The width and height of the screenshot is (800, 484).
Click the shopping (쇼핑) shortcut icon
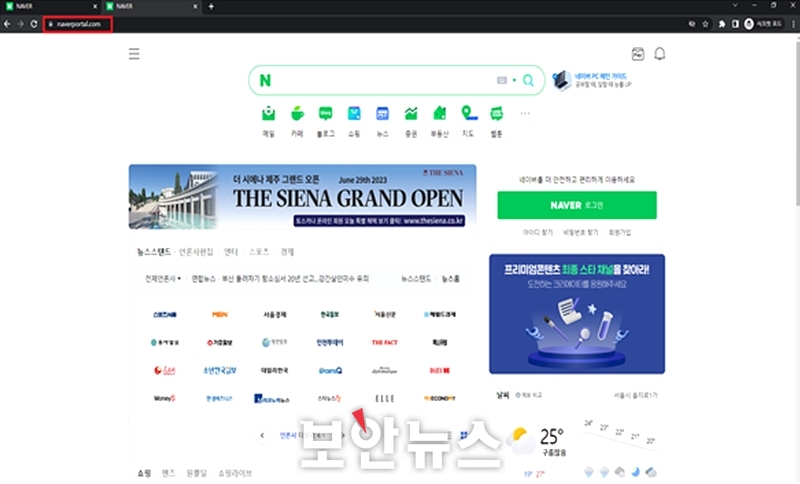(x=354, y=113)
